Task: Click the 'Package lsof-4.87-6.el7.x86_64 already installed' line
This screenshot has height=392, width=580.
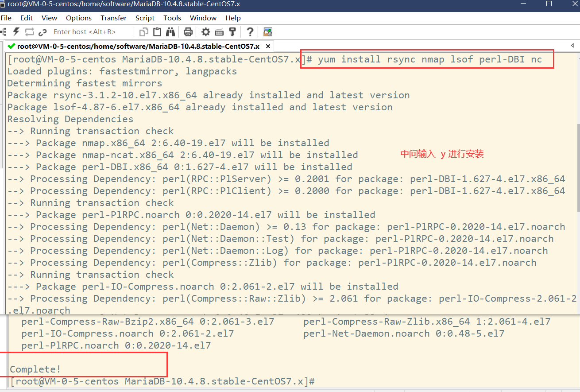Action: 200,107
